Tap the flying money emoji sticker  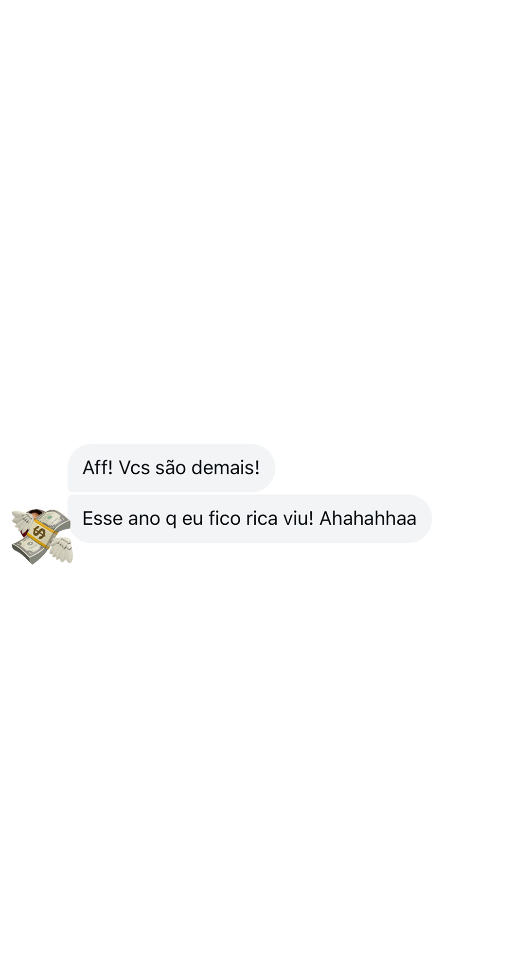coord(42,536)
